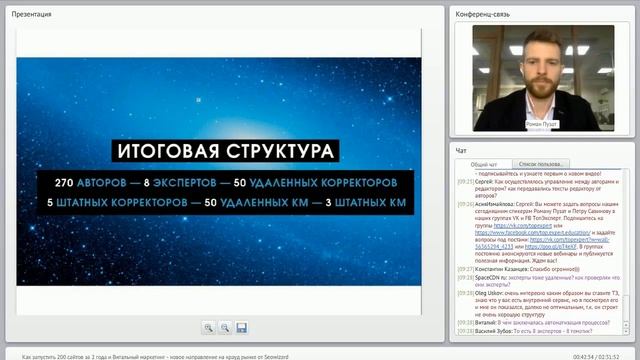
Task: Click the speaker webcam video
Action: [x=543, y=78]
